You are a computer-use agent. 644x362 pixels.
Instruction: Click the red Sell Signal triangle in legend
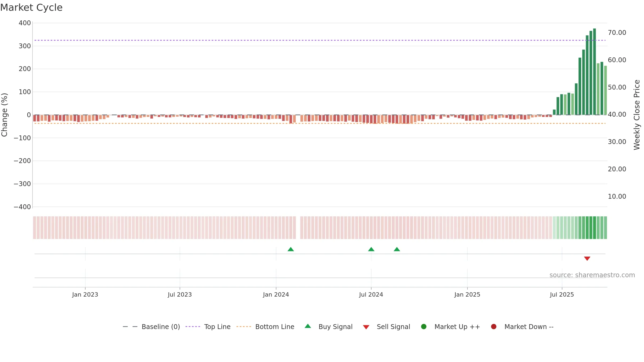coord(366,327)
